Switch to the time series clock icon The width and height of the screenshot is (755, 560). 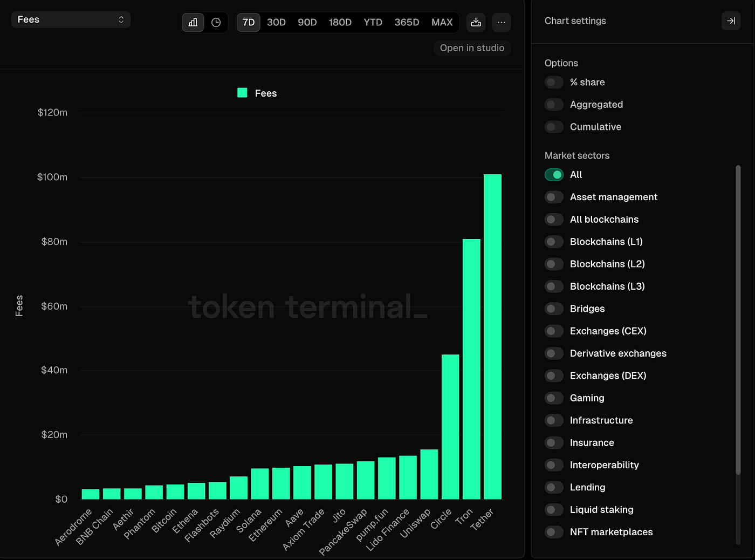tap(216, 22)
